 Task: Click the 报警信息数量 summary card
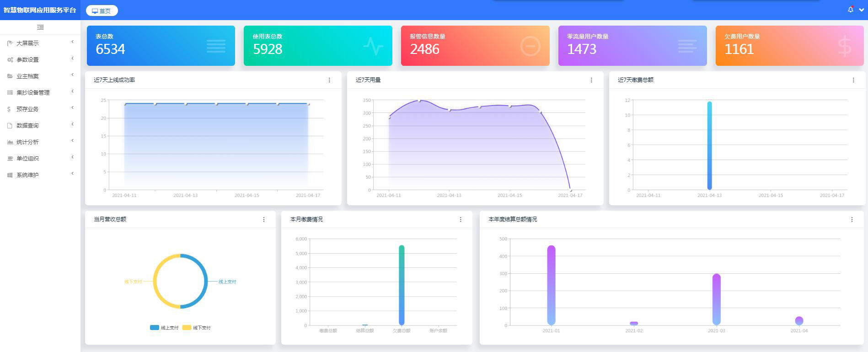[x=475, y=46]
